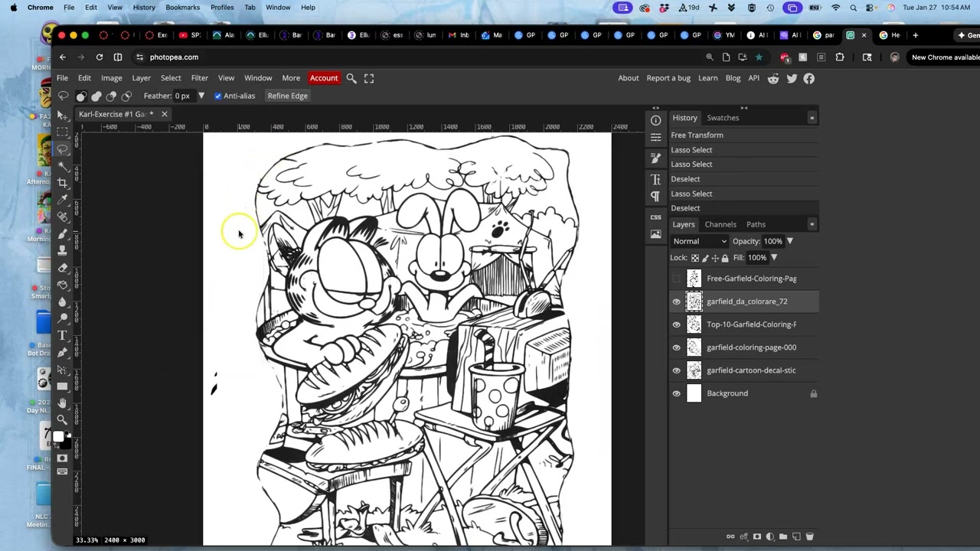
Task: Open the Fill slider arrow
Action: 774,258
